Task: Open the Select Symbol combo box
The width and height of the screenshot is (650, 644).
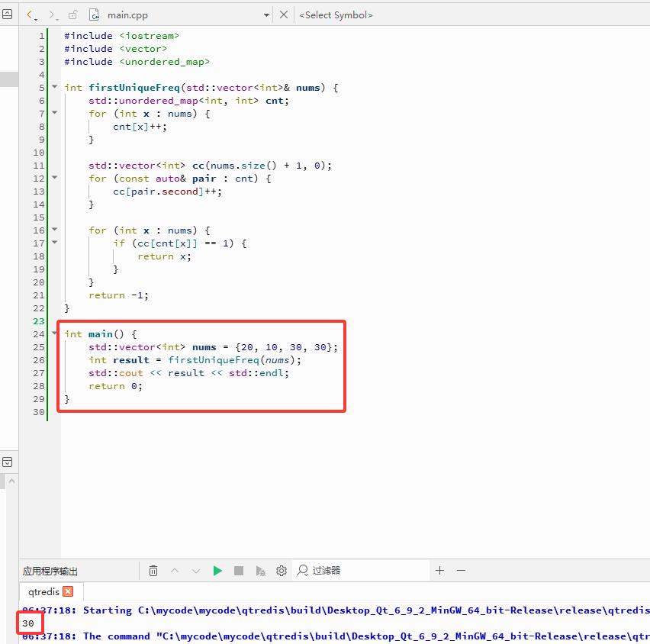Action: (336, 15)
